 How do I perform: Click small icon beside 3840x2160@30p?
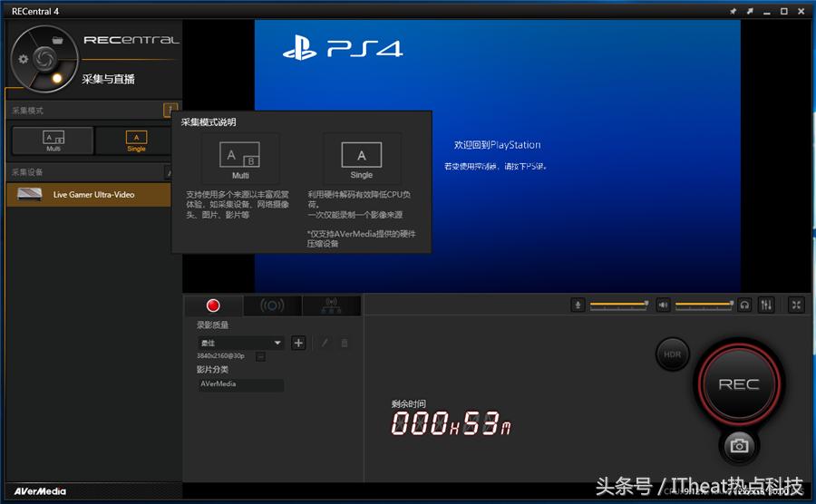[261, 356]
